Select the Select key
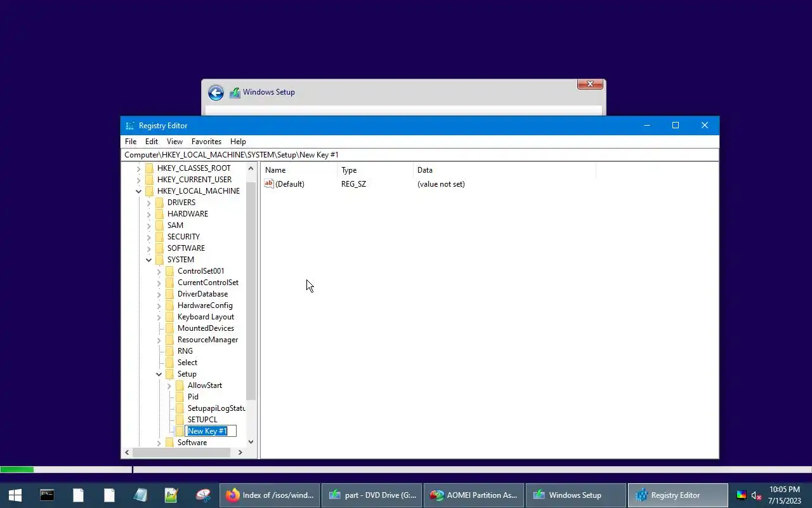This screenshot has height=508, width=812. click(187, 363)
